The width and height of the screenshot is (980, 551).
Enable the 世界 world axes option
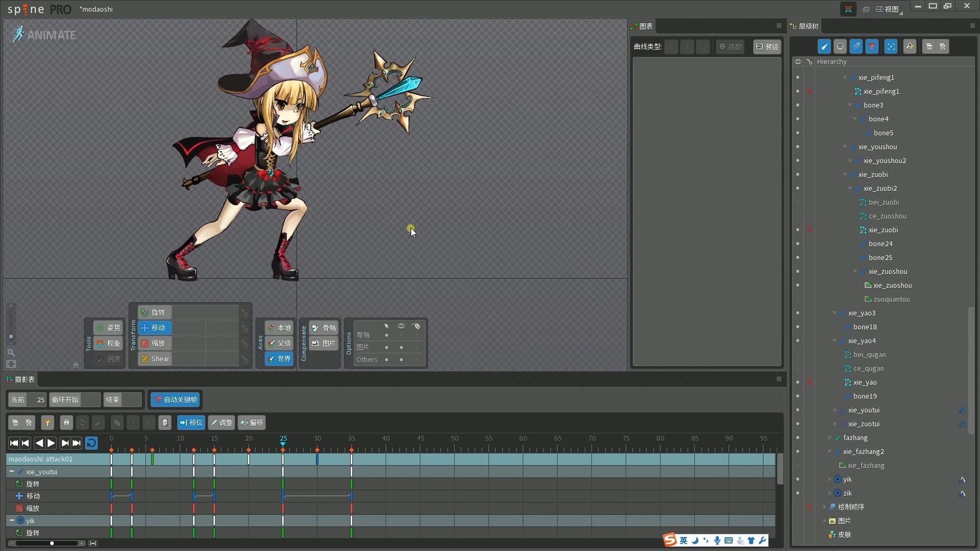pyautogui.click(x=279, y=359)
